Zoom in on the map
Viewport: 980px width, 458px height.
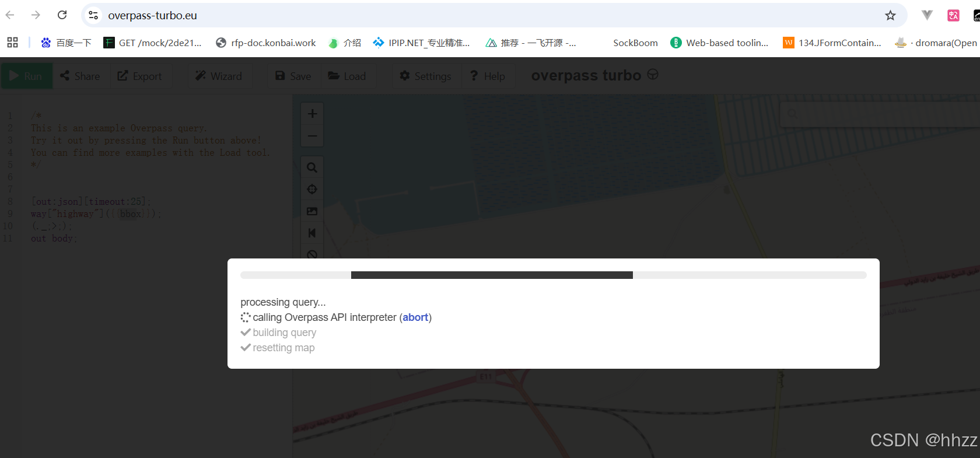point(312,114)
